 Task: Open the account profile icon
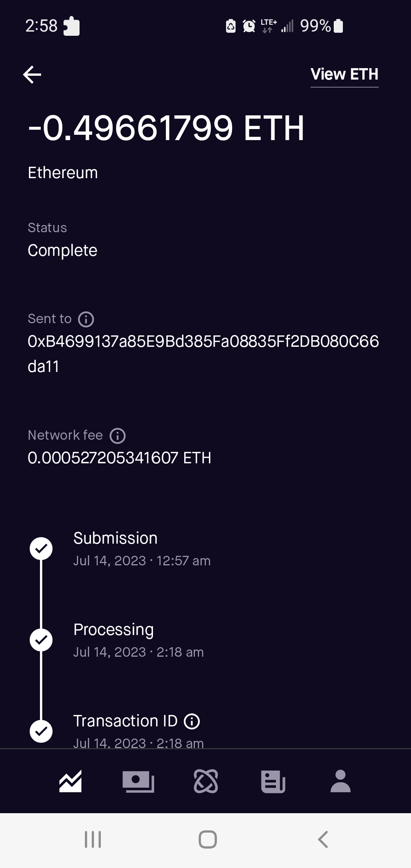(x=341, y=782)
